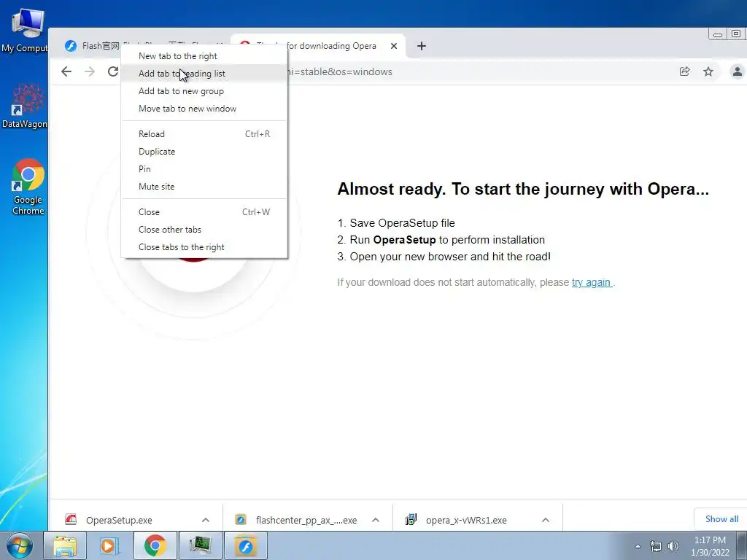
Task: Show hidden system tray icons
Action: 638,546
